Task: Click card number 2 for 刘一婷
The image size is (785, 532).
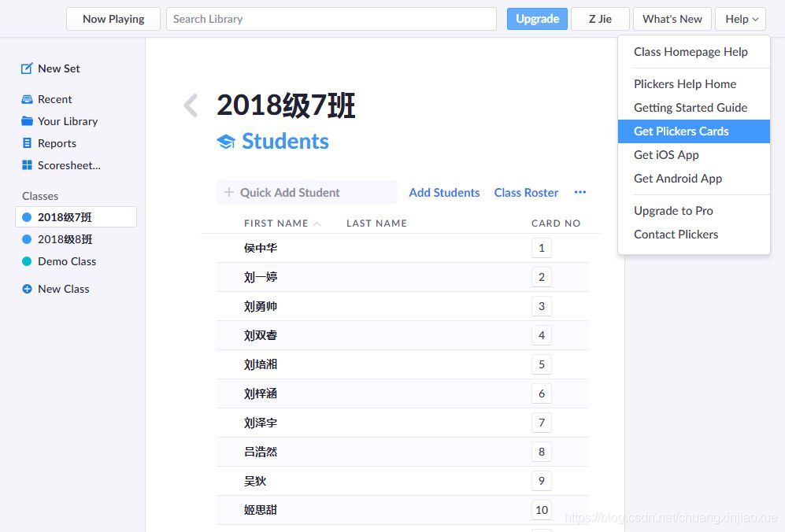Action: point(541,277)
